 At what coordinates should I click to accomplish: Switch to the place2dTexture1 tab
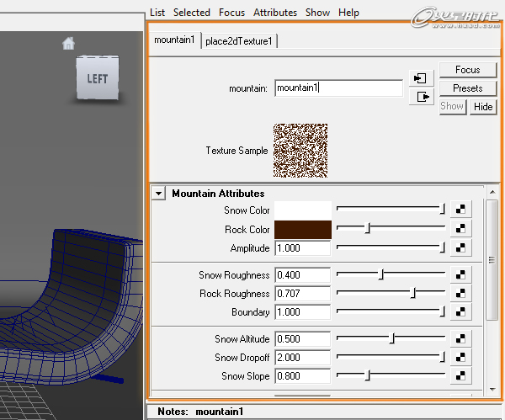[239, 41]
